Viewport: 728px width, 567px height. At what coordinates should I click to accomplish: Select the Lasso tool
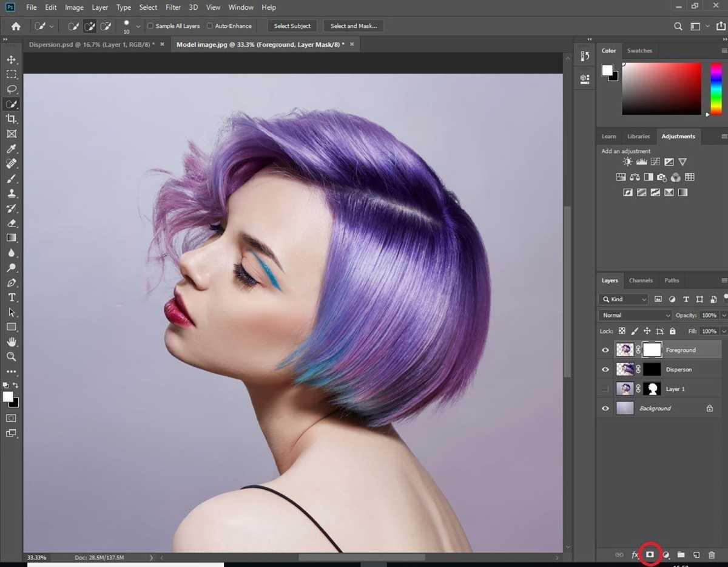[x=11, y=89]
